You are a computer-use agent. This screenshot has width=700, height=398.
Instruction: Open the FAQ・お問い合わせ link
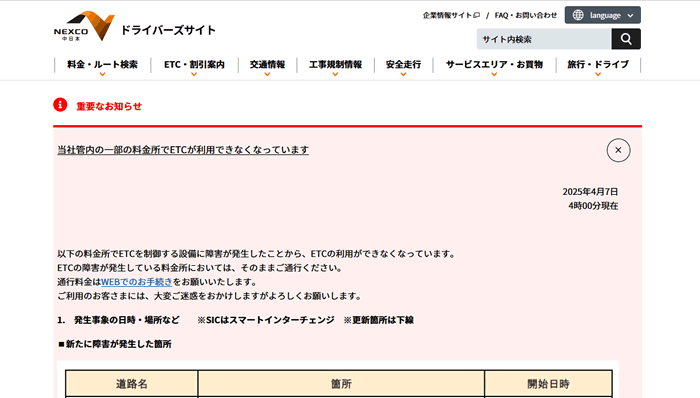(525, 15)
